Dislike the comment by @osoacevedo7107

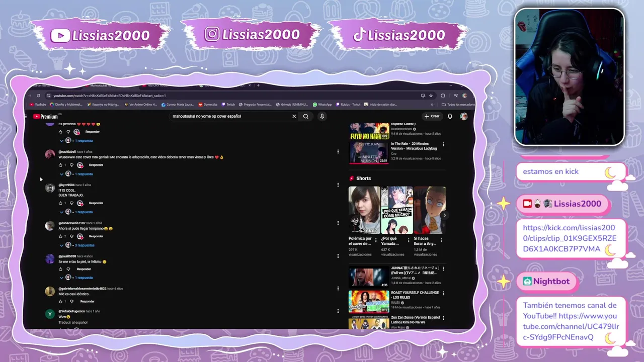pyautogui.click(x=71, y=236)
